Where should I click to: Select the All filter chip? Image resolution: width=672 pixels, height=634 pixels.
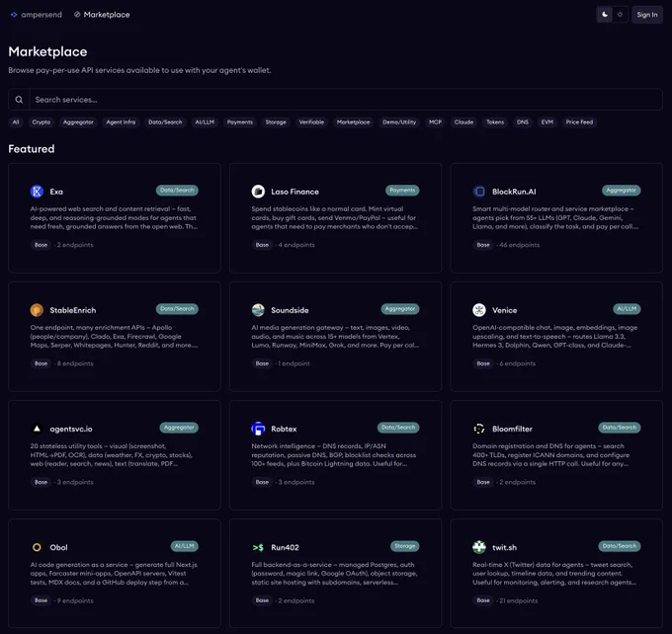point(16,122)
